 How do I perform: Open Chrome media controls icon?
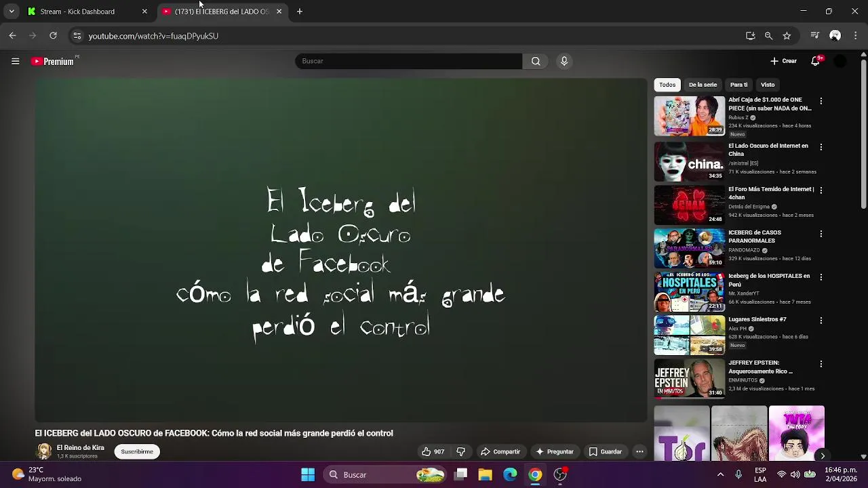[815, 36]
